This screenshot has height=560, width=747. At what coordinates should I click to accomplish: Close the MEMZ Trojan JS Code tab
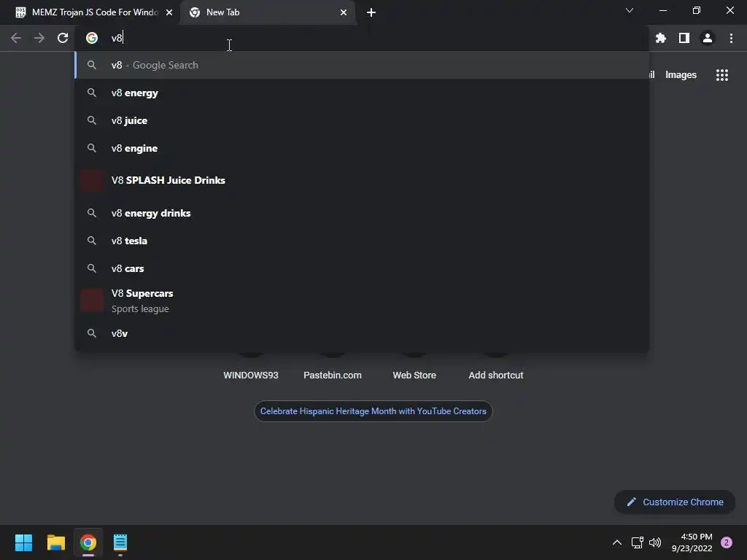pos(169,12)
